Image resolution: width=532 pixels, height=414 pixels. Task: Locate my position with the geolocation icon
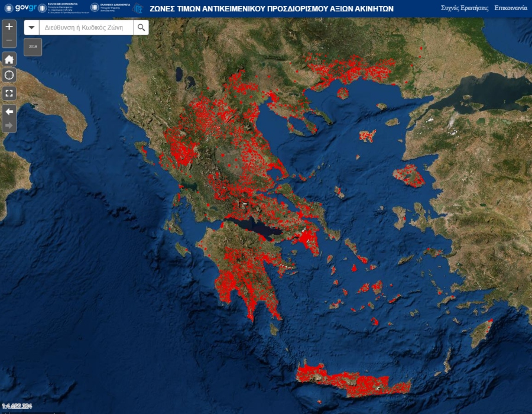(x=8, y=76)
